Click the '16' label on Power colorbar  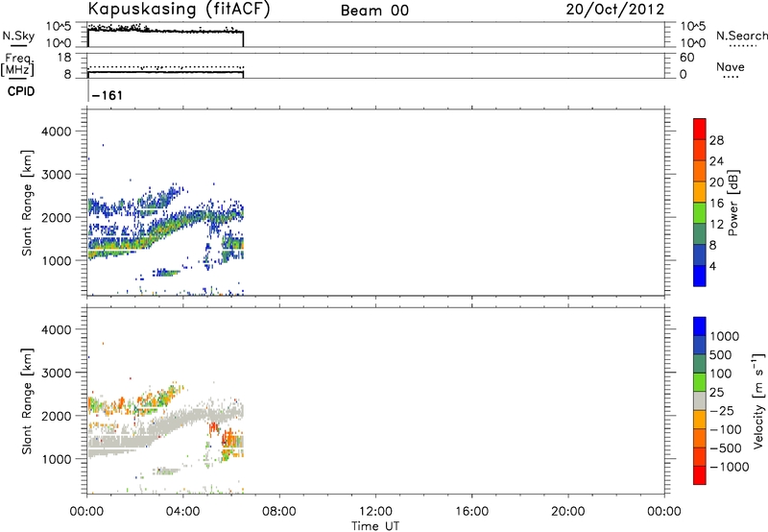click(x=716, y=204)
